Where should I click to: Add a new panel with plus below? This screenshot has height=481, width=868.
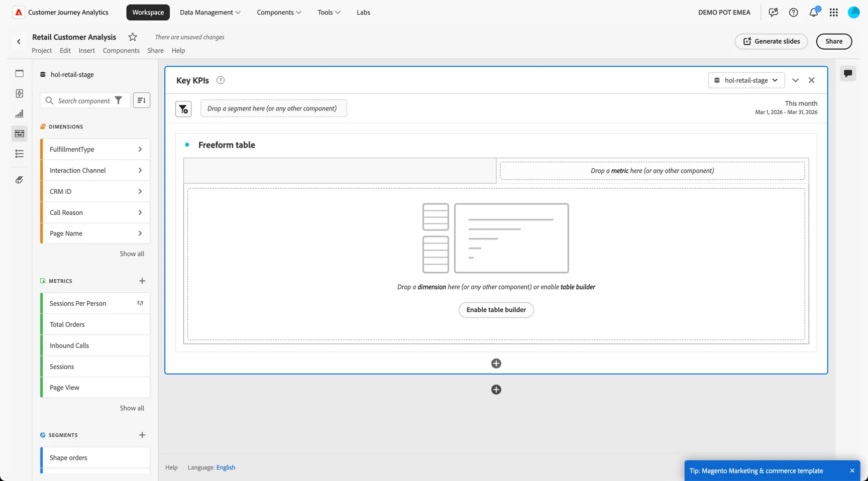click(x=496, y=390)
